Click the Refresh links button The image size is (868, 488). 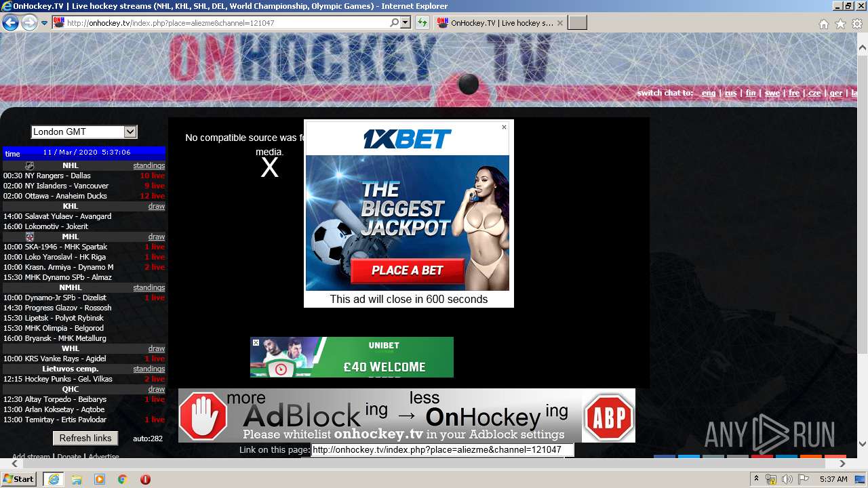[x=85, y=438]
